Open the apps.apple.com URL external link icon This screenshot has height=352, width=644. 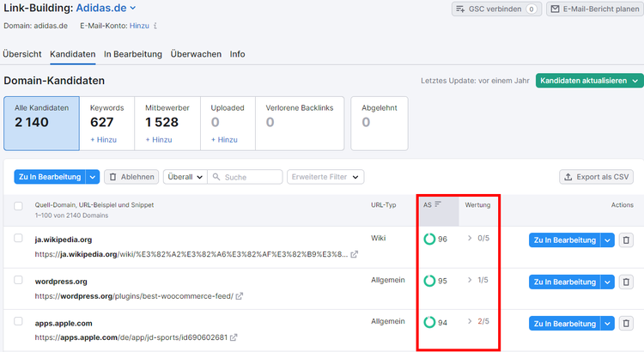[234, 337]
